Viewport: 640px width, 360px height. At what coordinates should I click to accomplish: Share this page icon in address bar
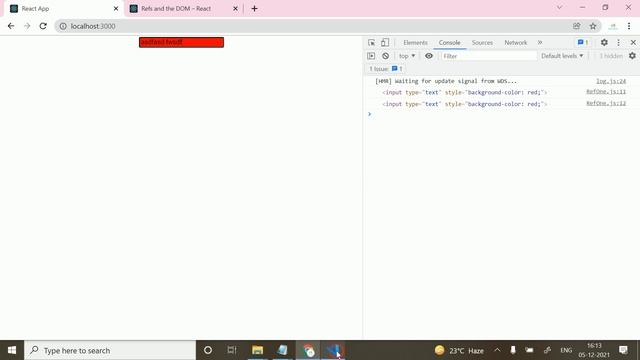[x=576, y=26]
